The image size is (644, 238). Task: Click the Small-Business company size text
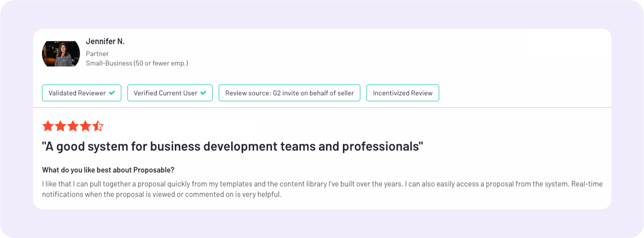pyautogui.click(x=137, y=63)
